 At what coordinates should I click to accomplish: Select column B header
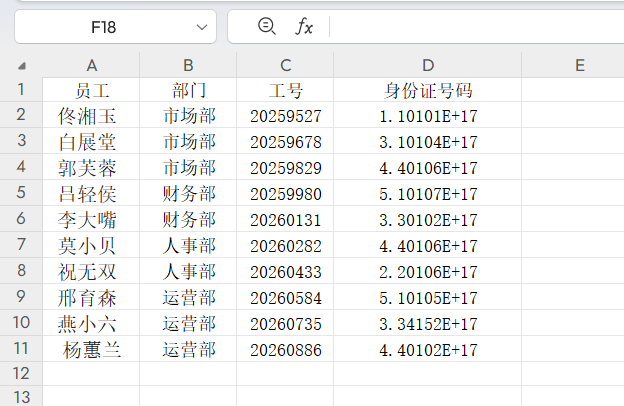click(188, 65)
